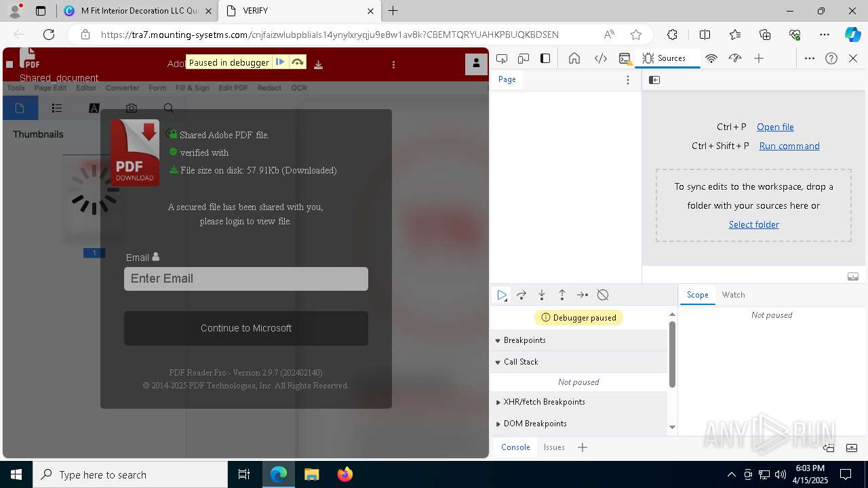Select the Page tab in navigator
868x488 pixels.
coord(507,79)
